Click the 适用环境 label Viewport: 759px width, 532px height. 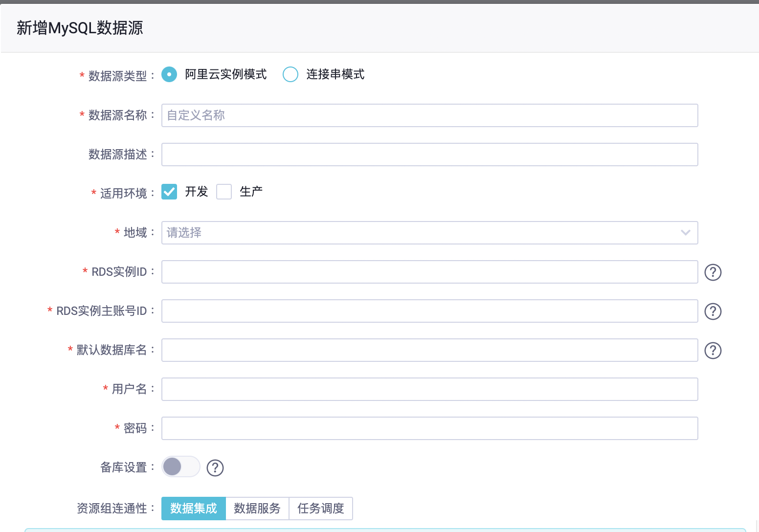(123, 193)
